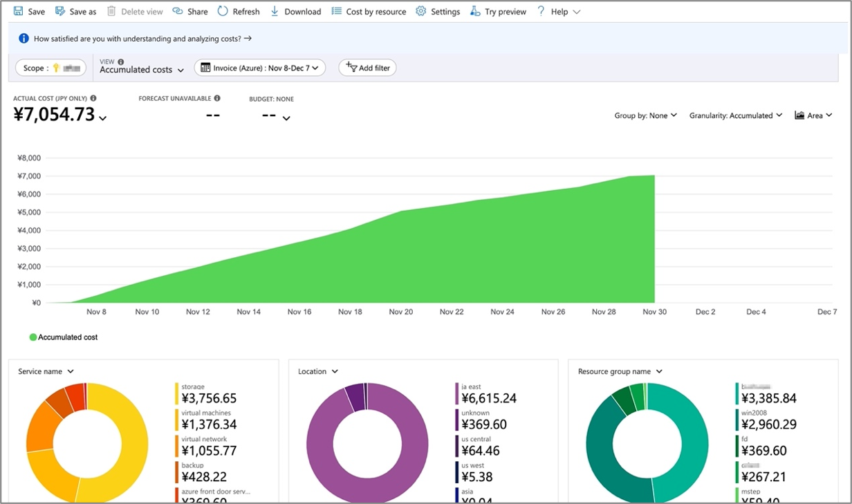852x504 pixels.
Task: Click the info icon next to VIEW
Action: pos(121,62)
